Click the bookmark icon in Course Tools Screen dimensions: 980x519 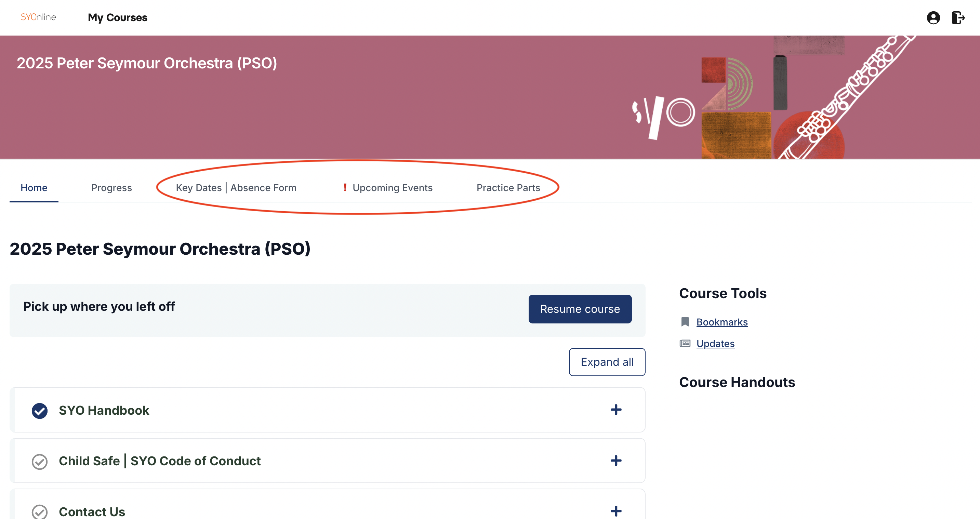point(685,322)
